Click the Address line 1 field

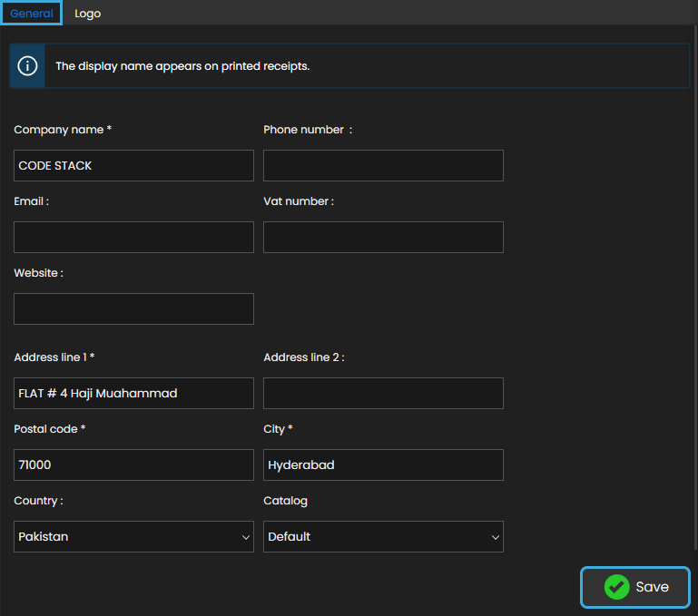[133, 394]
